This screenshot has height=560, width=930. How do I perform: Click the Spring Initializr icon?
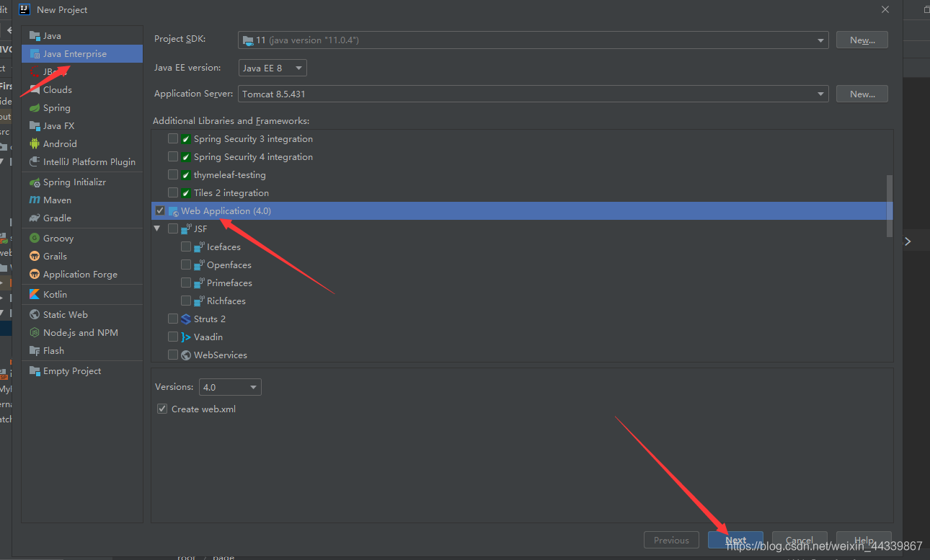tap(35, 182)
